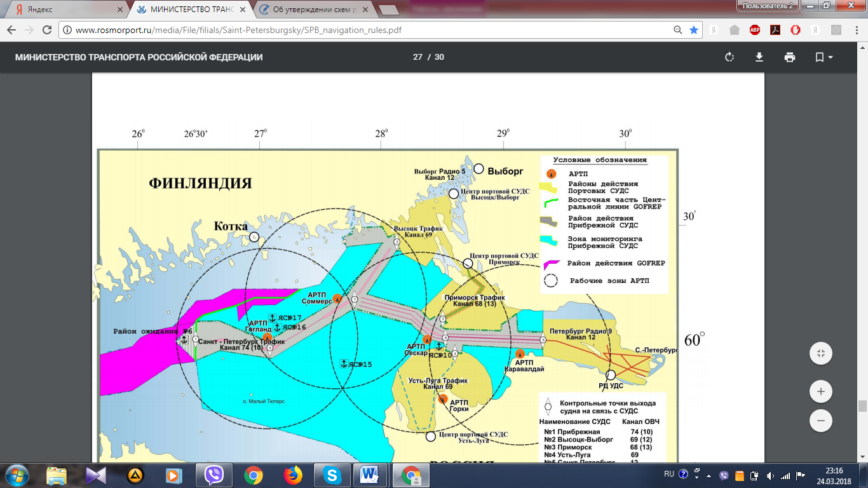The image size is (868, 488).
Task: Click the power plug tray icon
Action: point(755,475)
